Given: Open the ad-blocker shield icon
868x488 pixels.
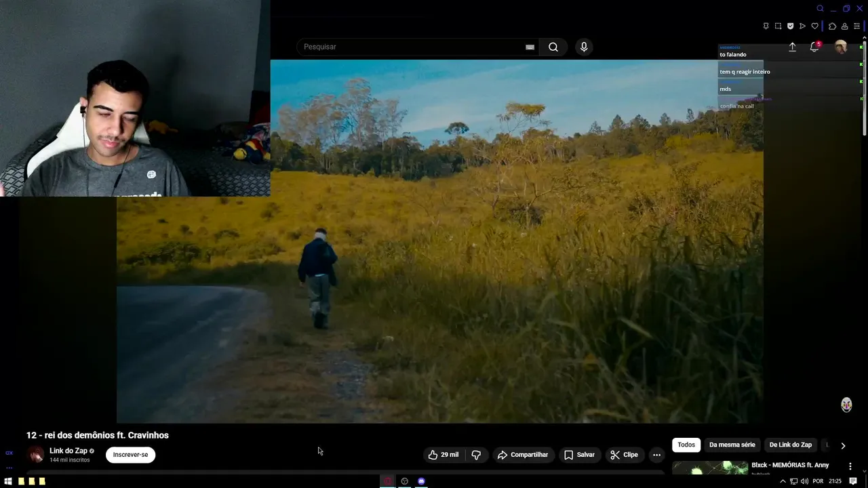Looking at the screenshot, I should [790, 26].
